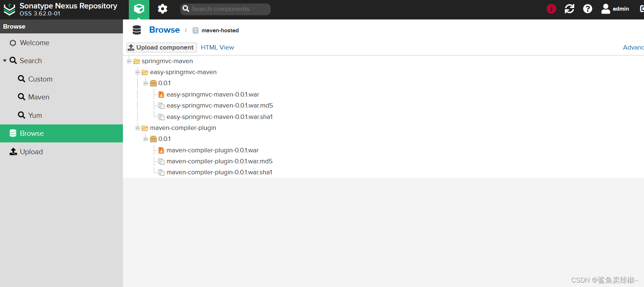Screen dimensions: 644x287
Task: Click the magnifier icon in search box
Action: [186, 9]
